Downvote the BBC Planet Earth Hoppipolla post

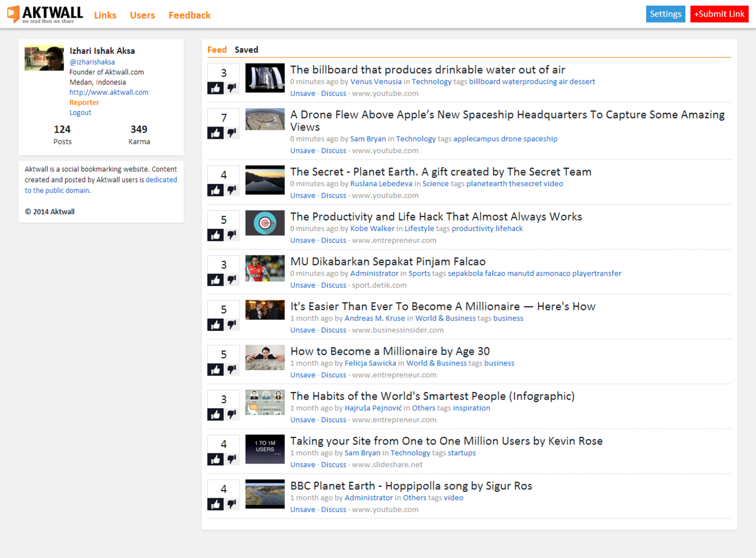[232, 504]
